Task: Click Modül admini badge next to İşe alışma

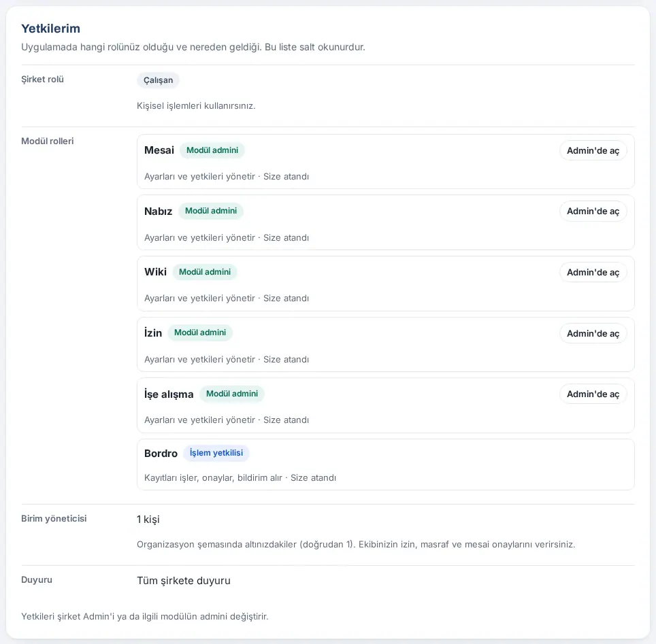Action: tap(232, 394)
